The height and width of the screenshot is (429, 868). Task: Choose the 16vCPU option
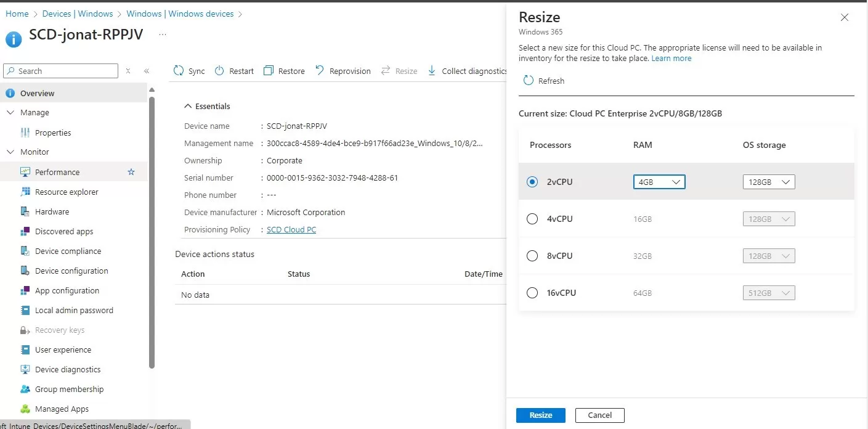coord(532,293)
